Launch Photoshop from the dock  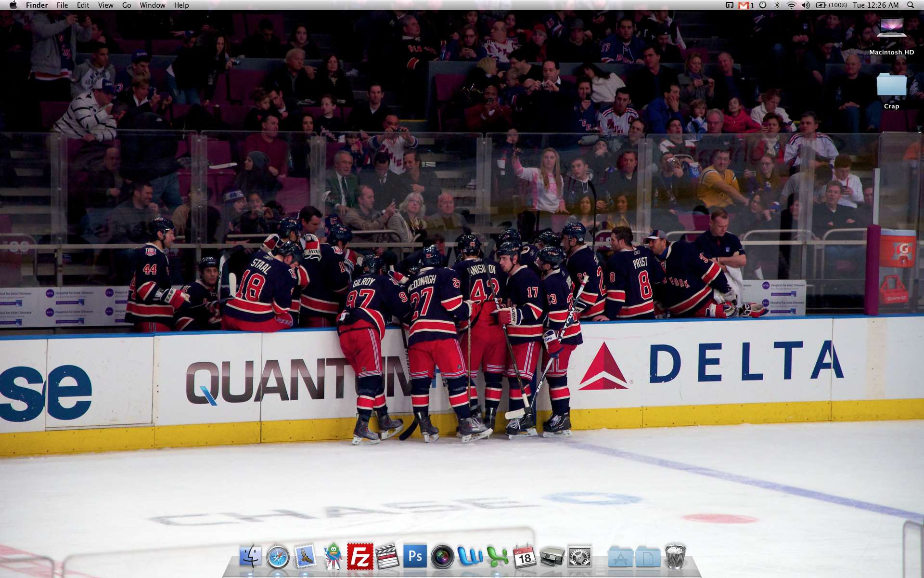click(415, 557)
